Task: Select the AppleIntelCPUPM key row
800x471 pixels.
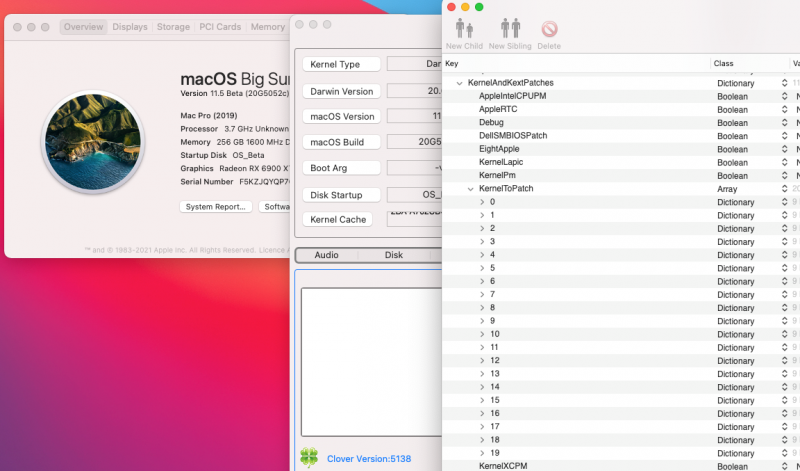Action: (x=621, y=96)
